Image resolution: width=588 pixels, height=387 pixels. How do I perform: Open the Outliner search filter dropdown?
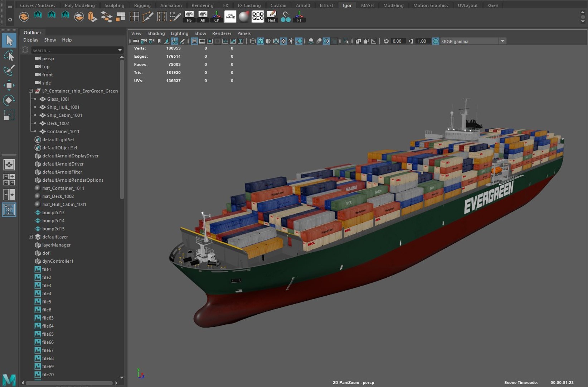point(120,51)
